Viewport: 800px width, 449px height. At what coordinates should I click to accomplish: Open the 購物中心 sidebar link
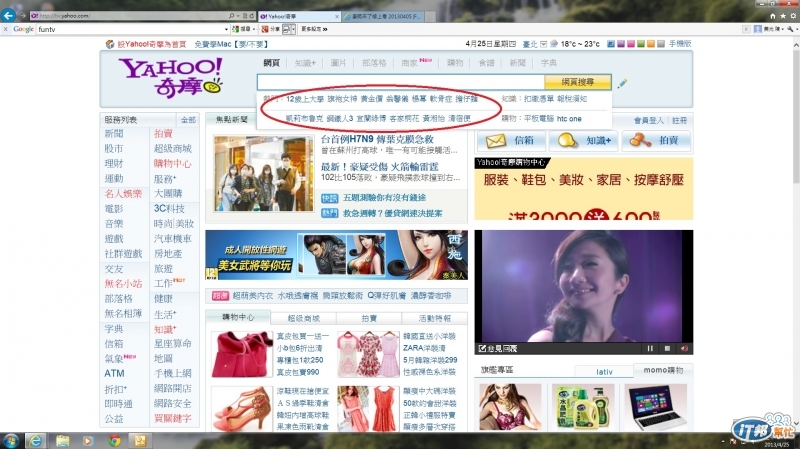tap(172, 164)
